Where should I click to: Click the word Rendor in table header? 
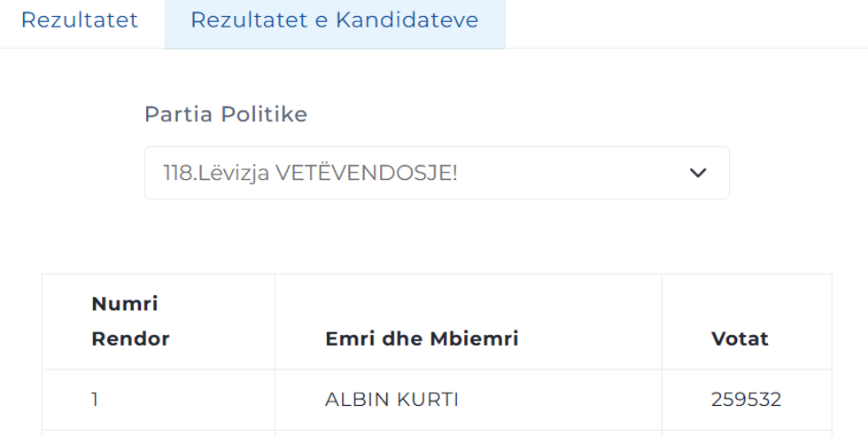click(130, 339)
